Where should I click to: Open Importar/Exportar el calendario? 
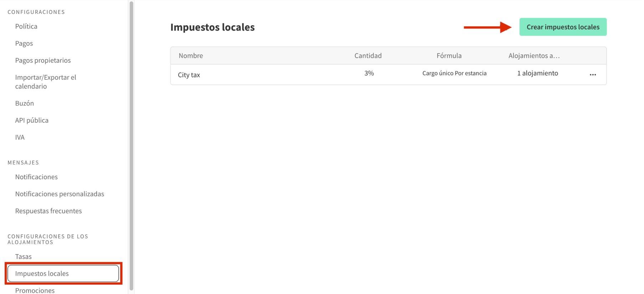coord(46,82)
